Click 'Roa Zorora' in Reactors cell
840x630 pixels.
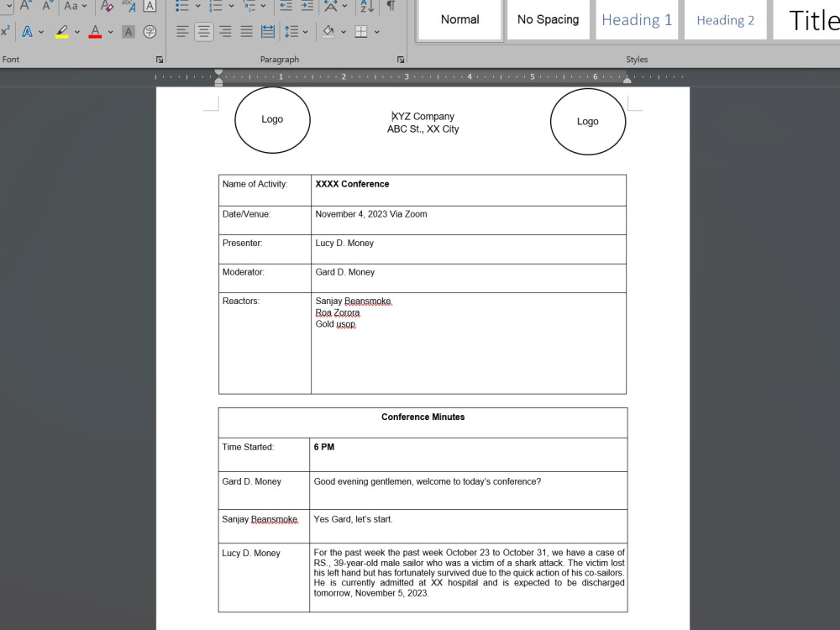[338, 312]
